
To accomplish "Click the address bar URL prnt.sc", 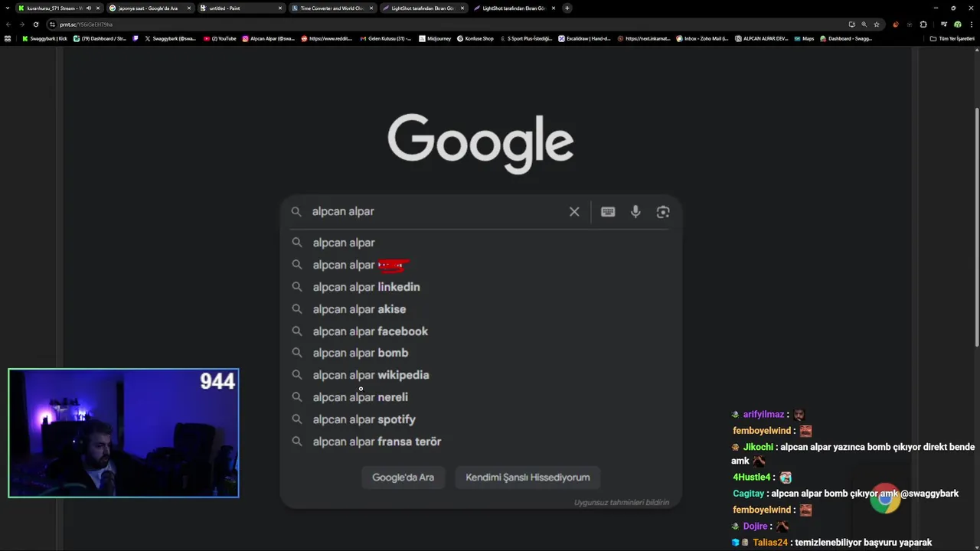I will tap(86, 24).
